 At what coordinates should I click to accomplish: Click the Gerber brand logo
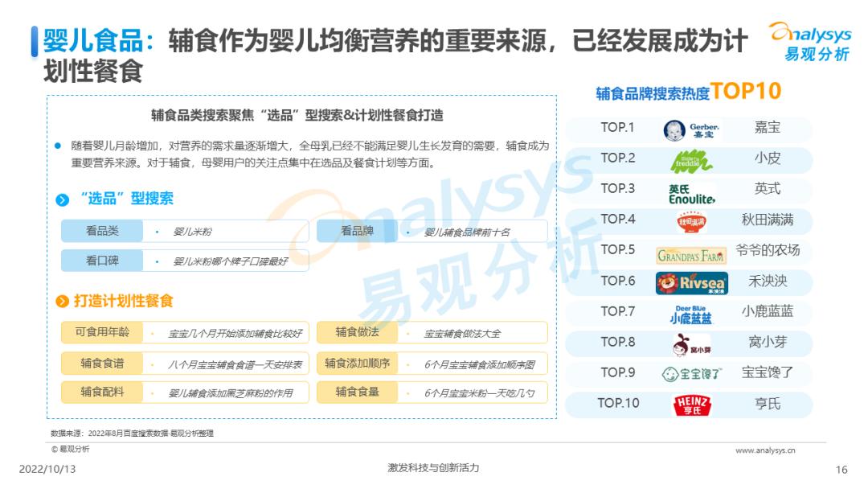(691, 130)
